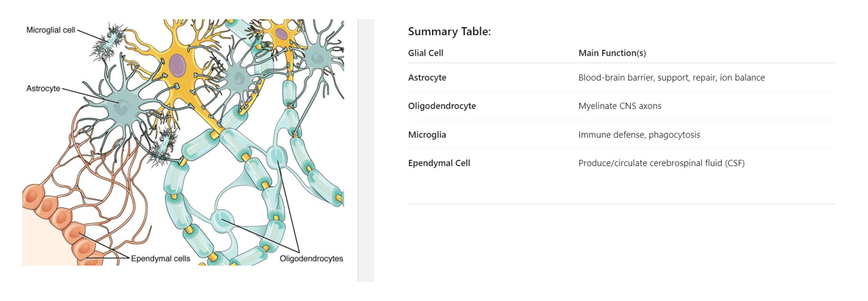Select the "Glial Cell" column header
This screenshot has height=301, width=868.
coord(425,53)
